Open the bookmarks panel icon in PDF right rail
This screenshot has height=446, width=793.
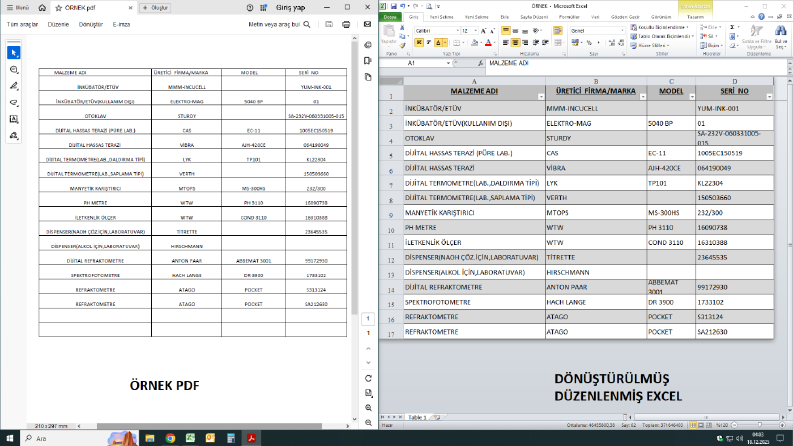(368, 61)
